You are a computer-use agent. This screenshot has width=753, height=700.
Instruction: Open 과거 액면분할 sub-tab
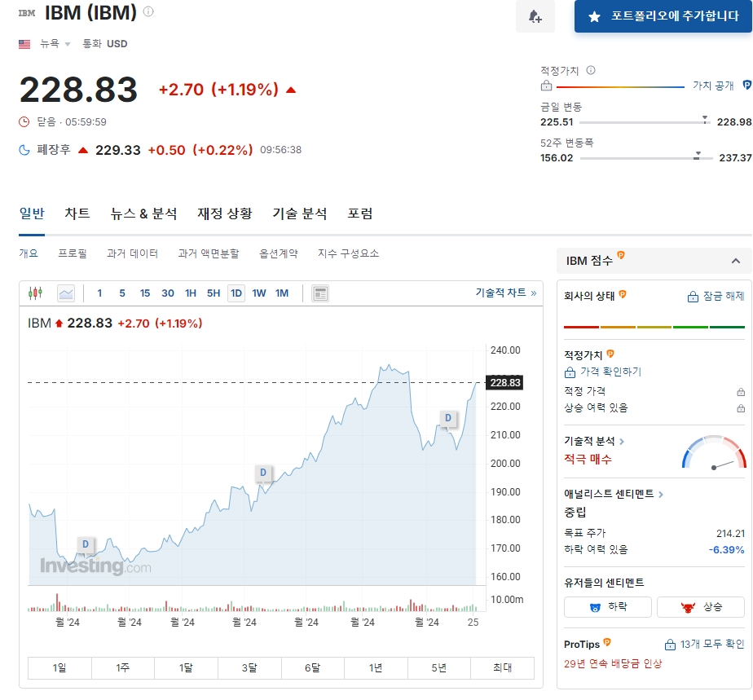[x=209, y=253]
